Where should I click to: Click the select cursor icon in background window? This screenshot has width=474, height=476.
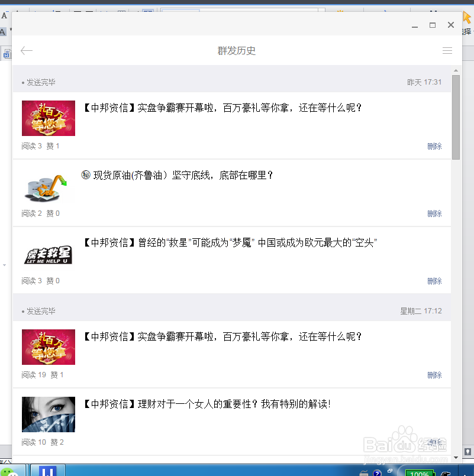[x=467, y=17]
